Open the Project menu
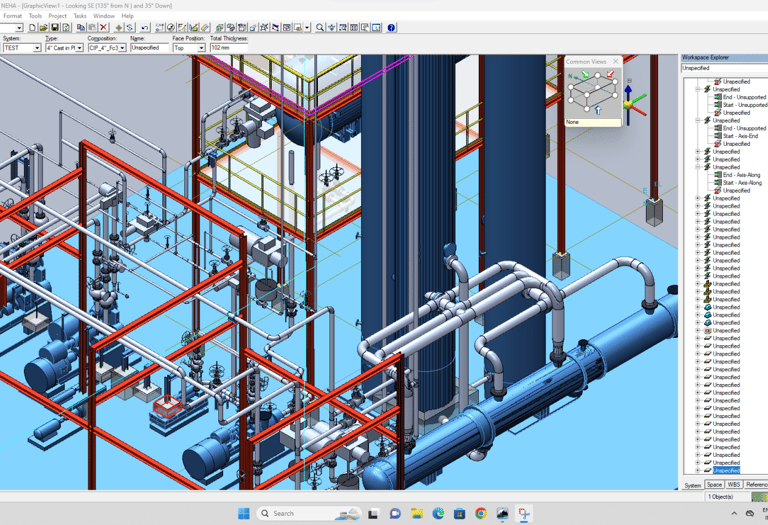The height and width of the screenshot is (525, 768). pos(57,16)
